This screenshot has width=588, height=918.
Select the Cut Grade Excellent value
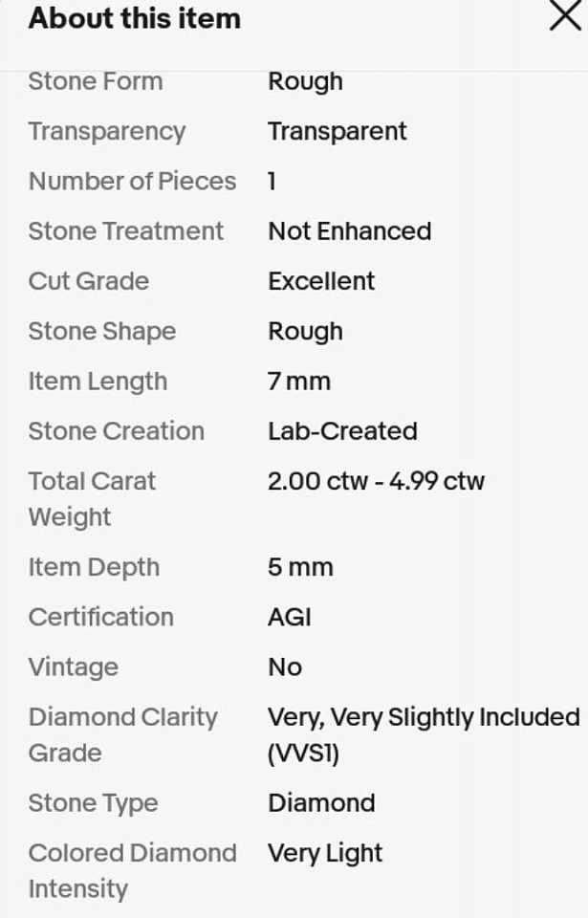[321, 281]
